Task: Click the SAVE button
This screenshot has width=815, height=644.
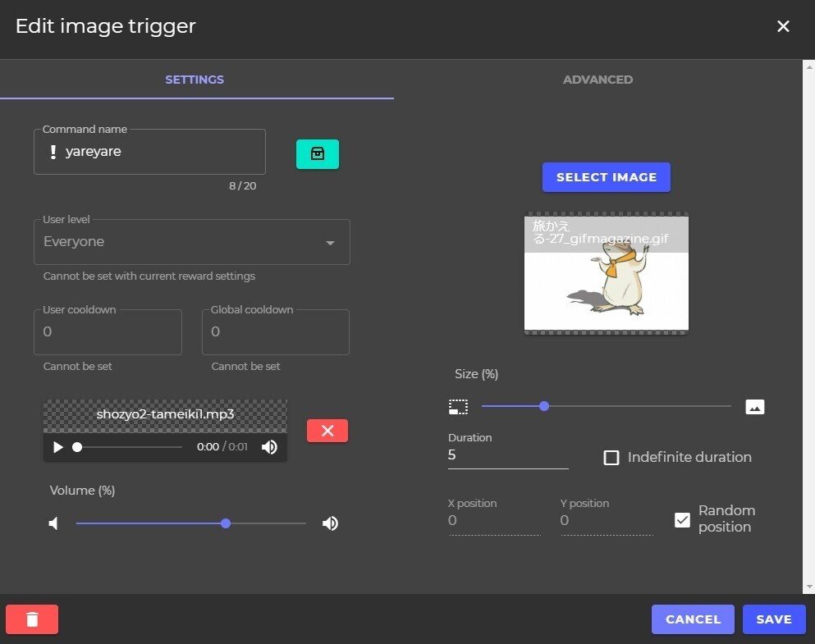Action: (774, 619)
